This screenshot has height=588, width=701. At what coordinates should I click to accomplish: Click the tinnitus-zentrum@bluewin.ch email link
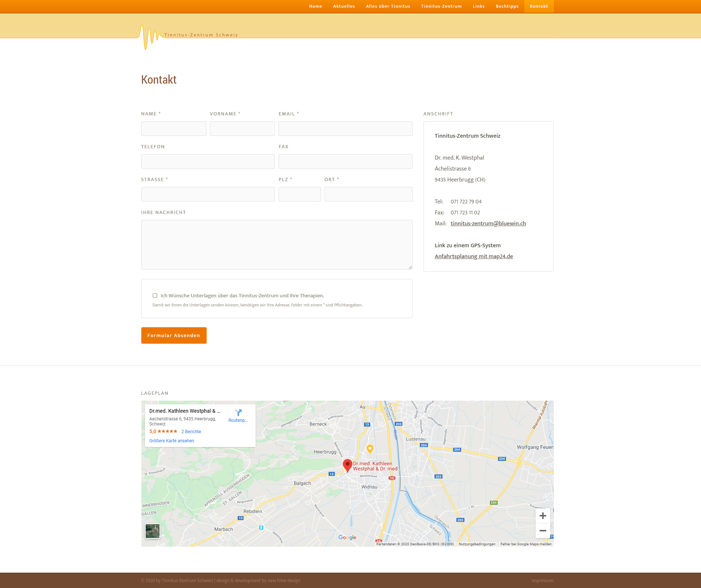click(x=488, y=224)
